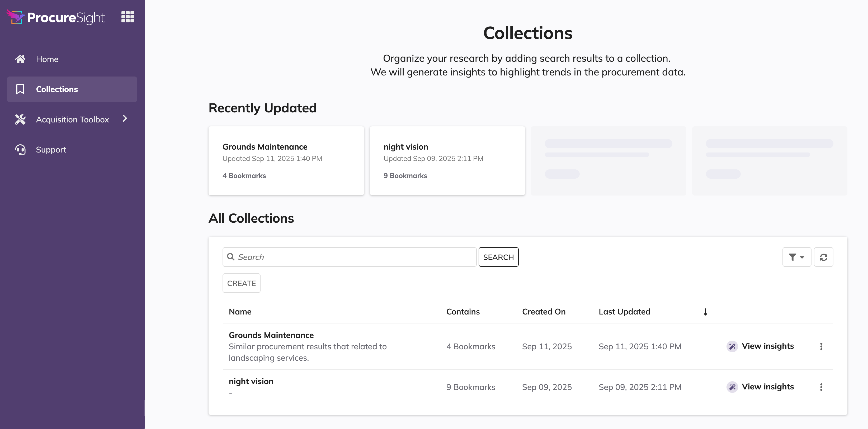The image size is (868, 429).
Task: Sort by Last Updated column header
Action: point(624,312)
